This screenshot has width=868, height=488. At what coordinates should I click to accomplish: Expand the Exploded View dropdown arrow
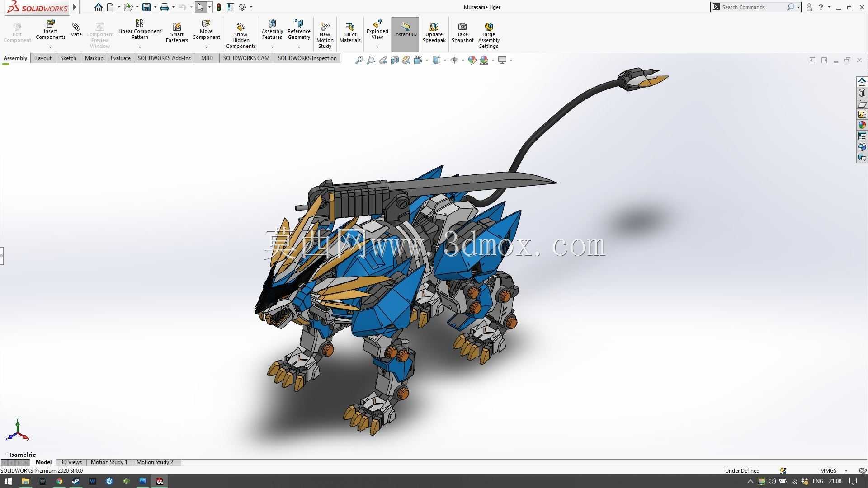click(377, 47)
